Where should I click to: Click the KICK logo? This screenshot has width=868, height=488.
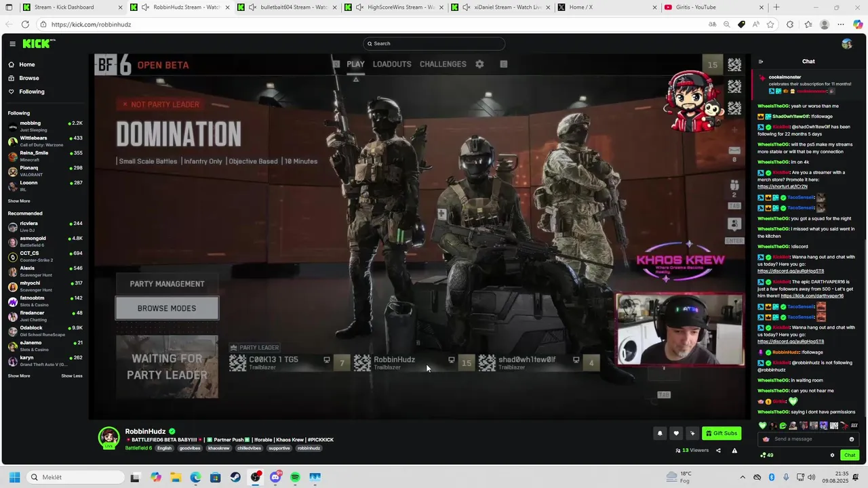coord(39,43)
